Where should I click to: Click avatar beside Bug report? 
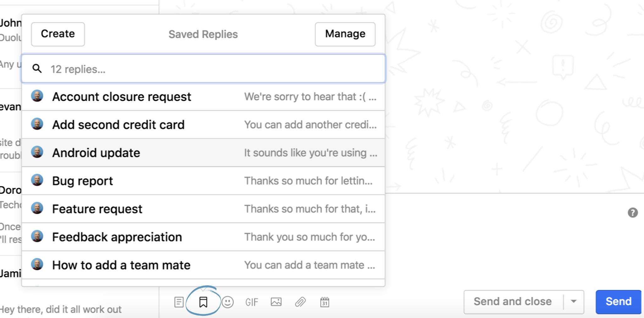(37, 180)
